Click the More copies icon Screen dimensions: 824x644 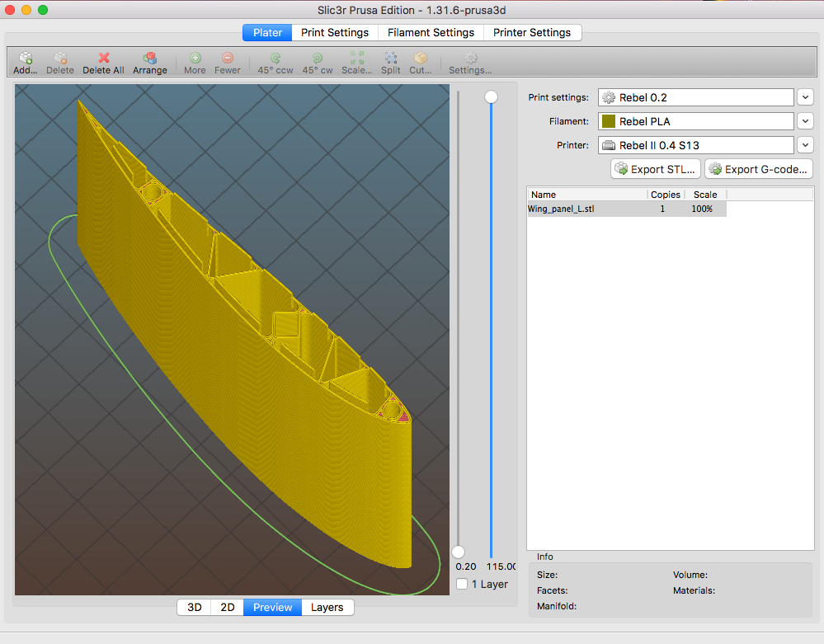(195, 59)
